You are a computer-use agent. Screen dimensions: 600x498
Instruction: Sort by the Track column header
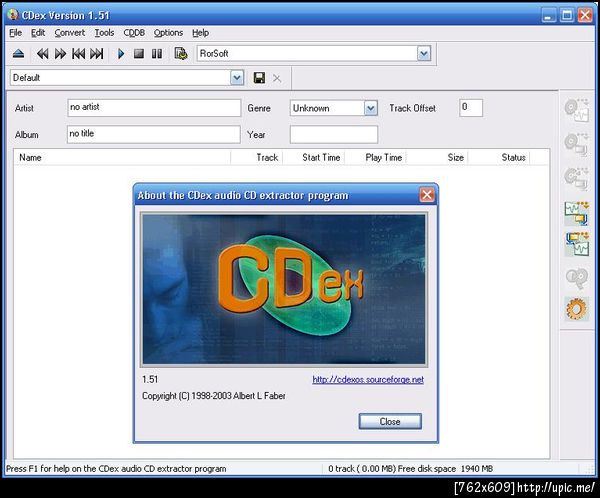tap(257, 157)
